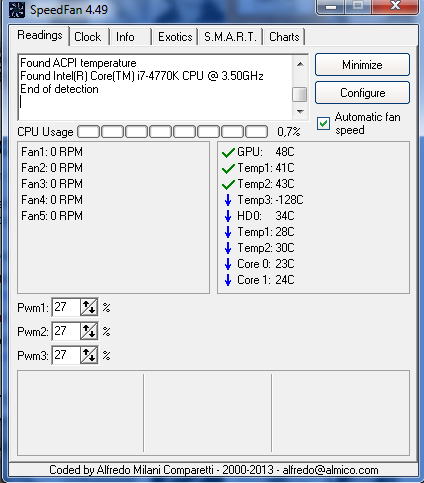Click the 0,7% CPU usage value
This screenshot has width=424, height=483.
[289, 132]
